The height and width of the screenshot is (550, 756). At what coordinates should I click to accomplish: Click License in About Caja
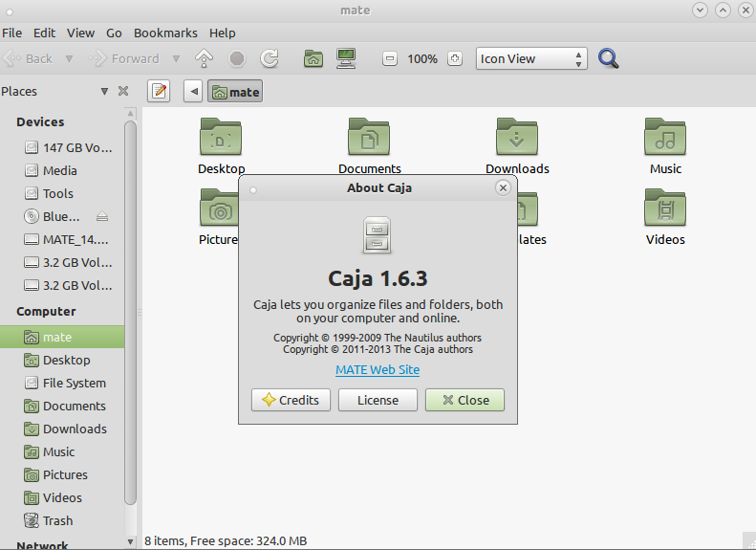click(x=378, y=400)
